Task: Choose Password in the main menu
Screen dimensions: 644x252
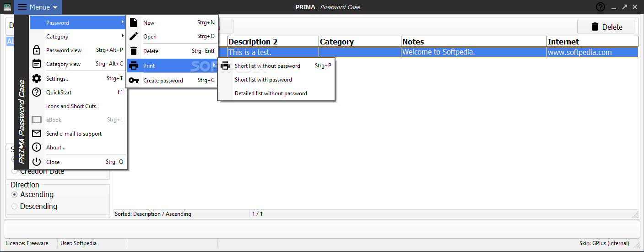Action: point(78,22)
